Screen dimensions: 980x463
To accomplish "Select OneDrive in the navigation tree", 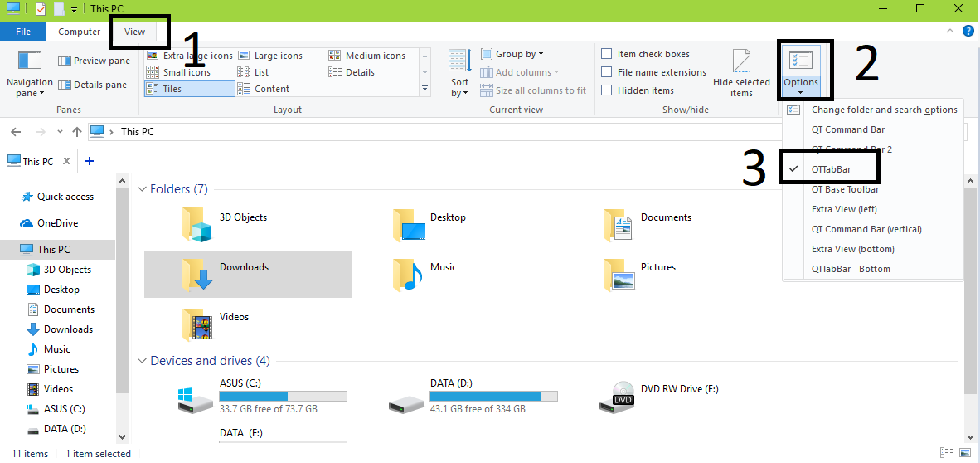I will pos(57,223).
